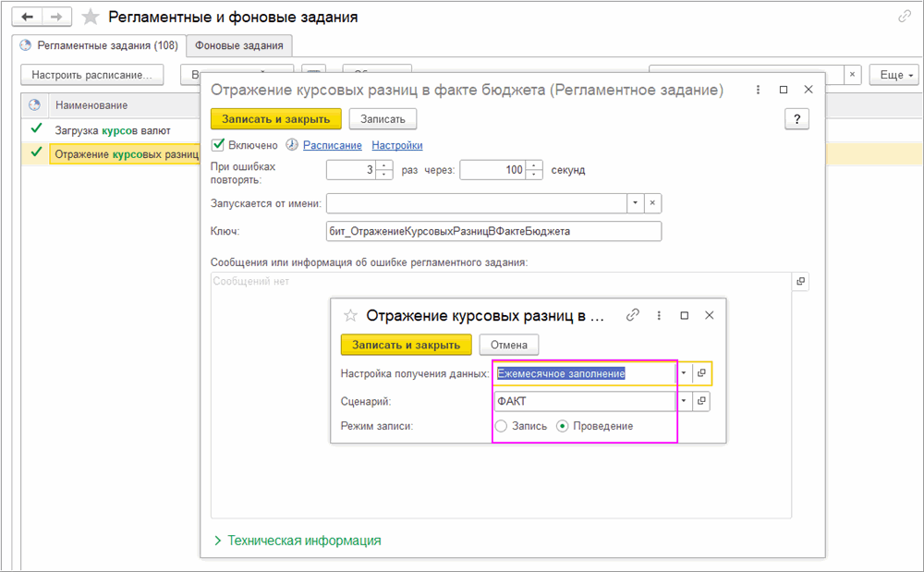
Task: Expand the Техническая информация section
Action: pos(297,541)
